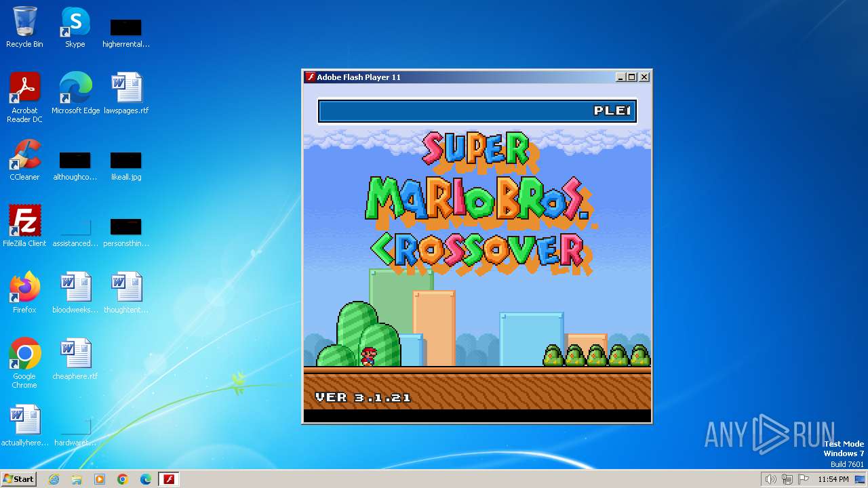
Task: Click the Chrome icon in the taskbar
Action: (123, 479)
